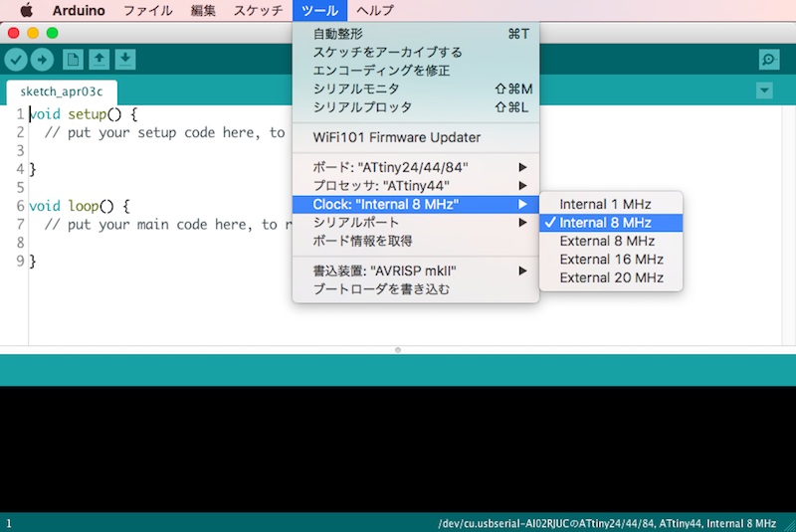Click the Open sketch up-arrow icon
This screenshot has height=532, width=796.
[x=99, y=60]
